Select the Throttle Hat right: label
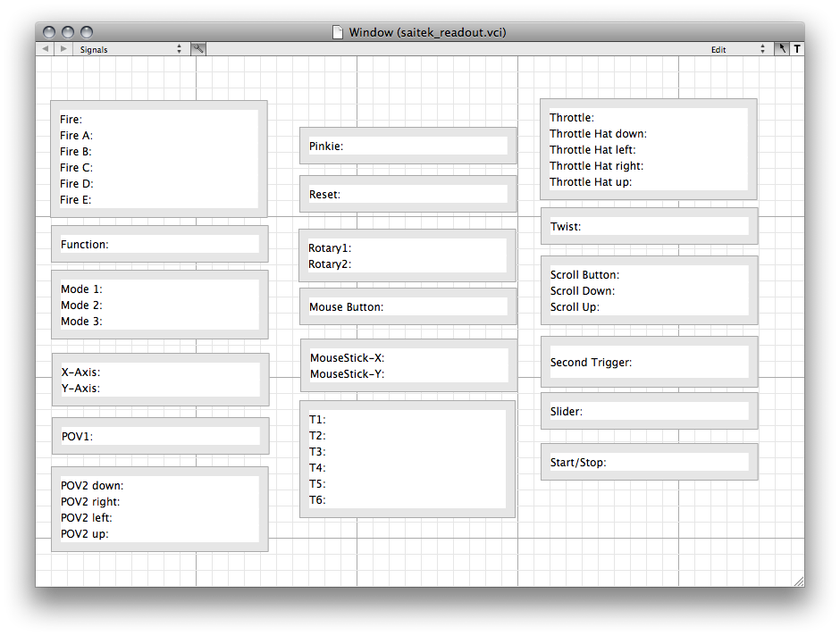Image resolution: width=840 pixels, height=636 pixels. coord(596,166)
